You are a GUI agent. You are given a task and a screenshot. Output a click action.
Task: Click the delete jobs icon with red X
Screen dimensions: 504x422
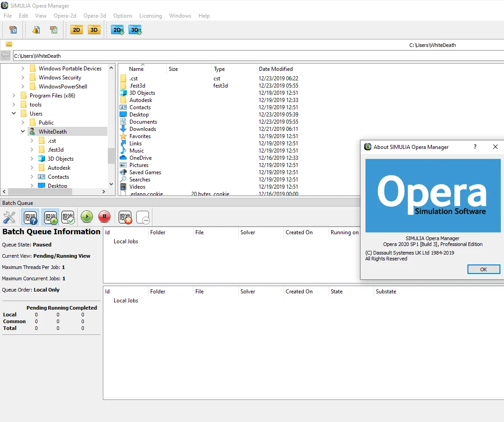click(x=125, y=217)
